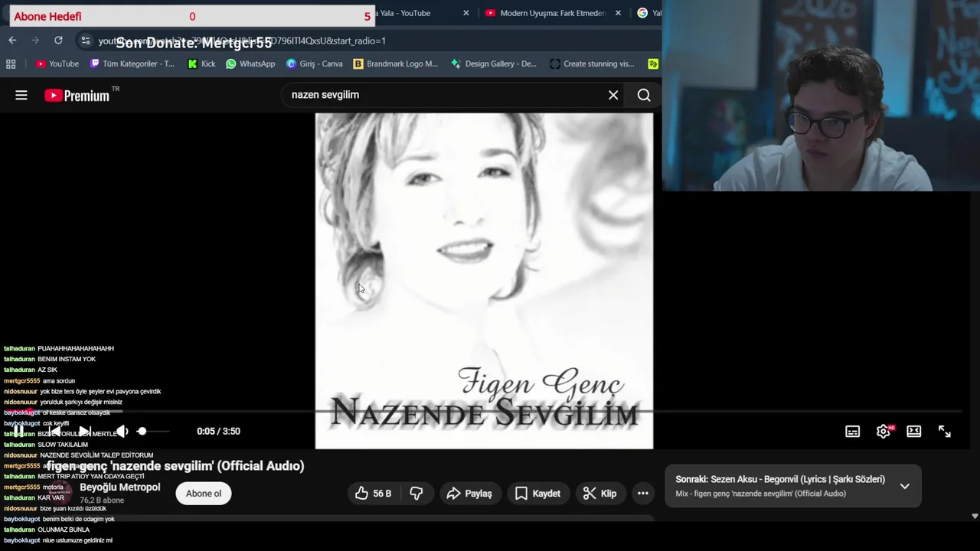The image size is (980, 551).
Task: Close the Yala - YouTube tab
Action: pyautogui.click(x=465, y=13)
